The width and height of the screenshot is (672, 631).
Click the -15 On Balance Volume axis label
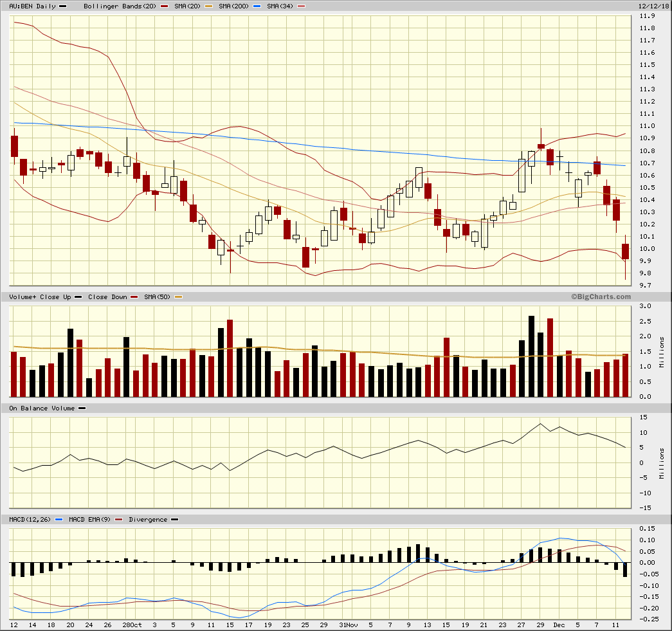[x=645, y=508]
